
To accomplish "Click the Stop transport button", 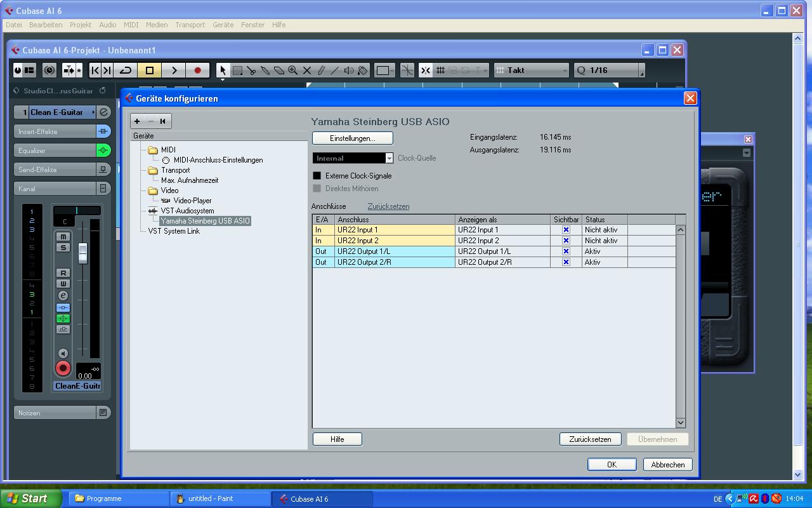I will pyautogui.click(x=150, y=70).
